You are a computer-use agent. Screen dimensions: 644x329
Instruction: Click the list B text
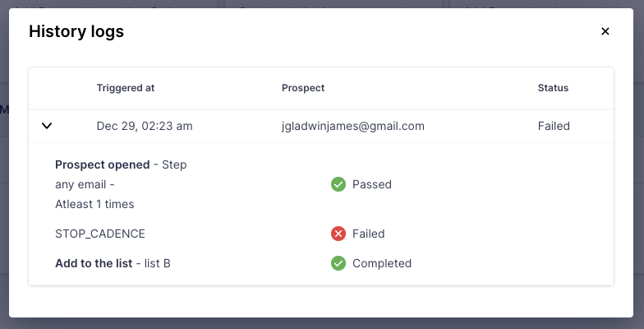click(x=158, y=263)
